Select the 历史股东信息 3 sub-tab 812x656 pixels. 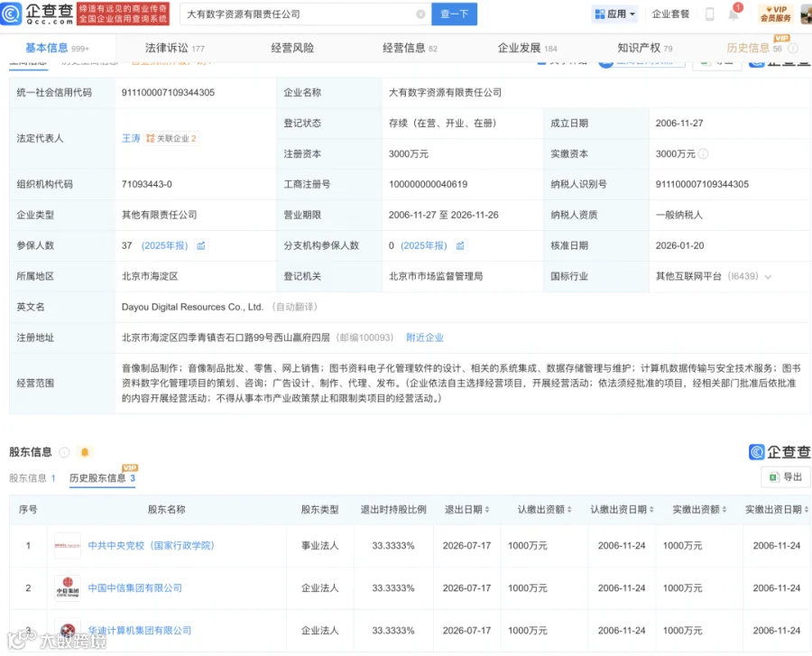(103, 478)
